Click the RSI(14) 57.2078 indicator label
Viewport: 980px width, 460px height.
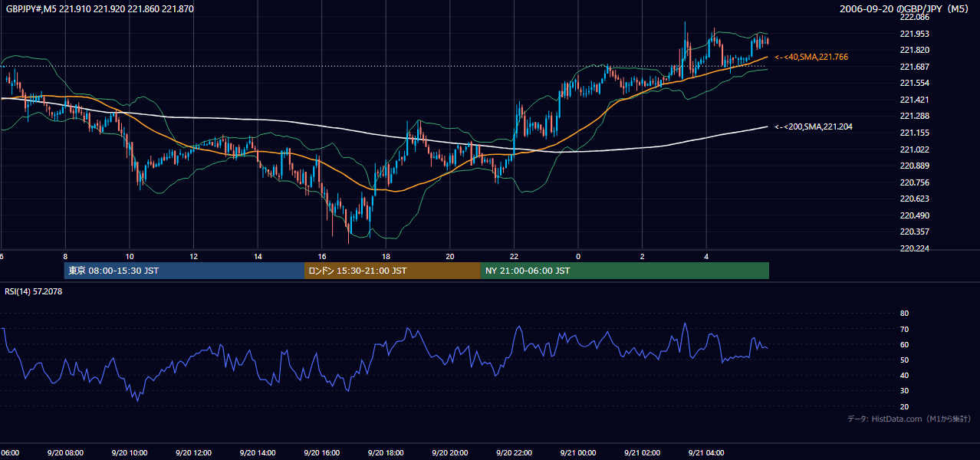[x=34, y=291]
